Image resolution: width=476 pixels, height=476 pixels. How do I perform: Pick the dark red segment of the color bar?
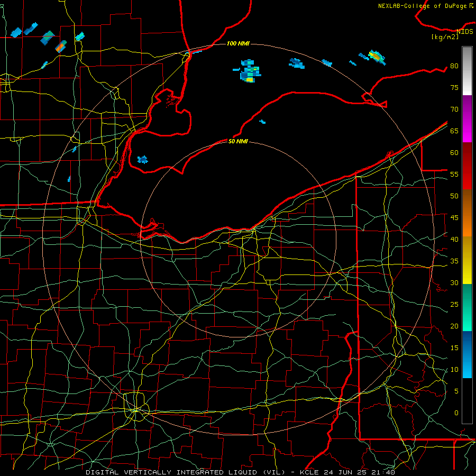coord(467,166)
